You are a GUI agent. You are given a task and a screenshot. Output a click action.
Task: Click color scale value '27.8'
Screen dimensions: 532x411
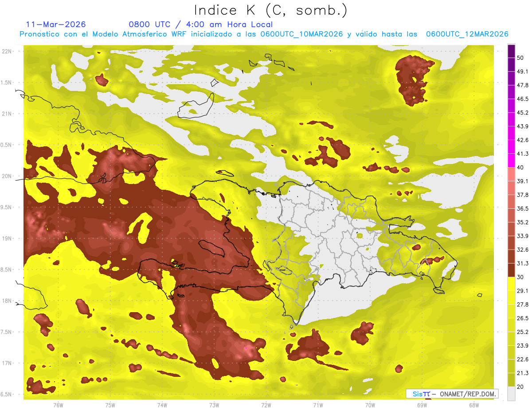pos(522,305)
